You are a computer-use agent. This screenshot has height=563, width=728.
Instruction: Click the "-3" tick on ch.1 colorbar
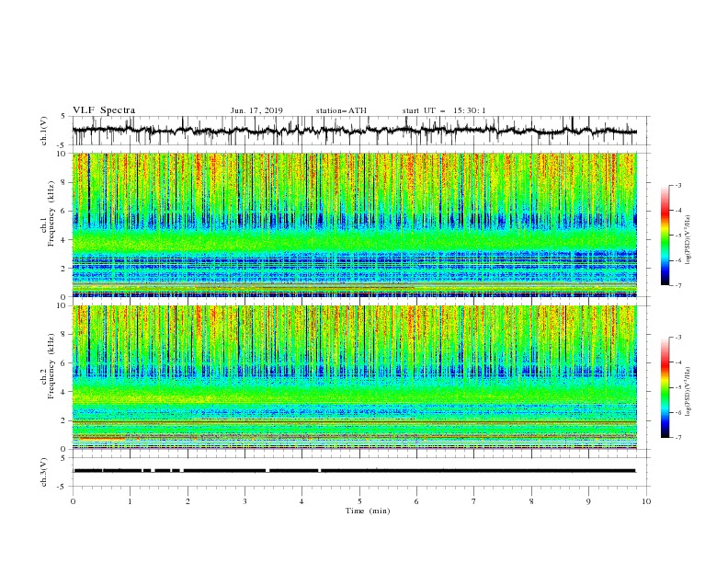(x=678, y=185)
